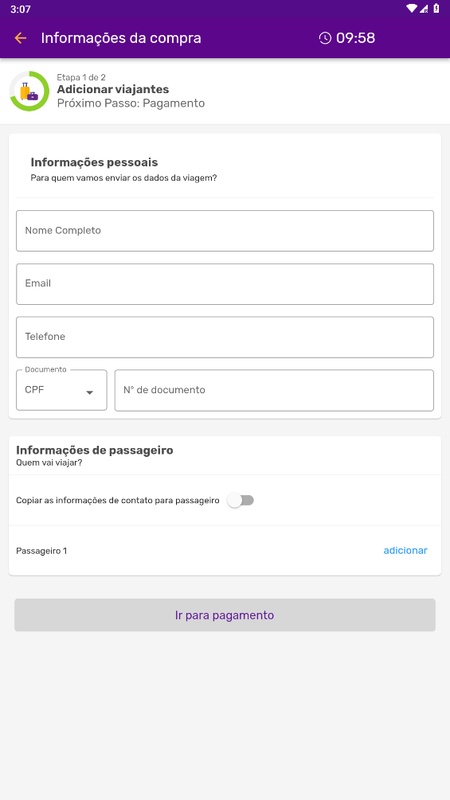Tap the Ir para pagamento button
The image size is (450, 800).
[225, 615]
